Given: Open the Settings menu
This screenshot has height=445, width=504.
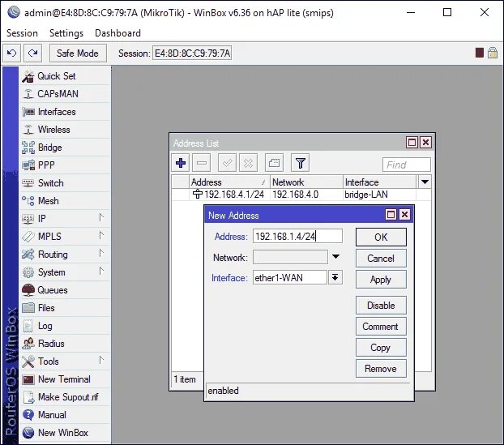Looking at the screenshot, I should (66, 33).
